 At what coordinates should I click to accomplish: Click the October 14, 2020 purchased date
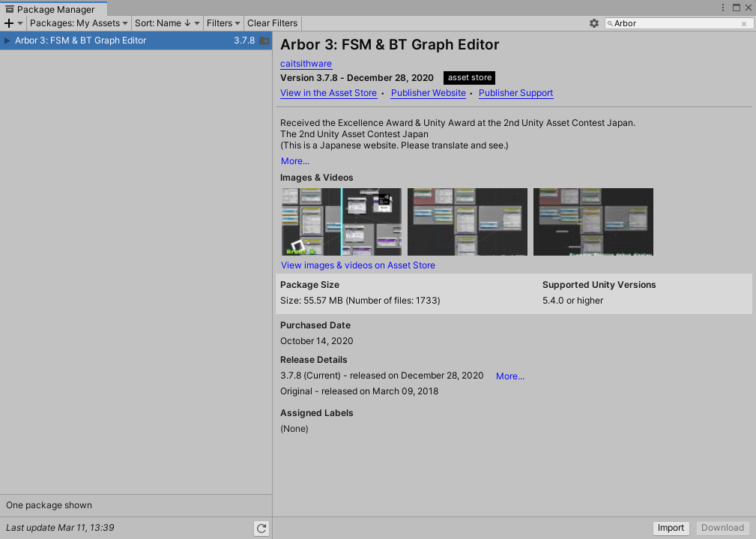coord(317,341)
